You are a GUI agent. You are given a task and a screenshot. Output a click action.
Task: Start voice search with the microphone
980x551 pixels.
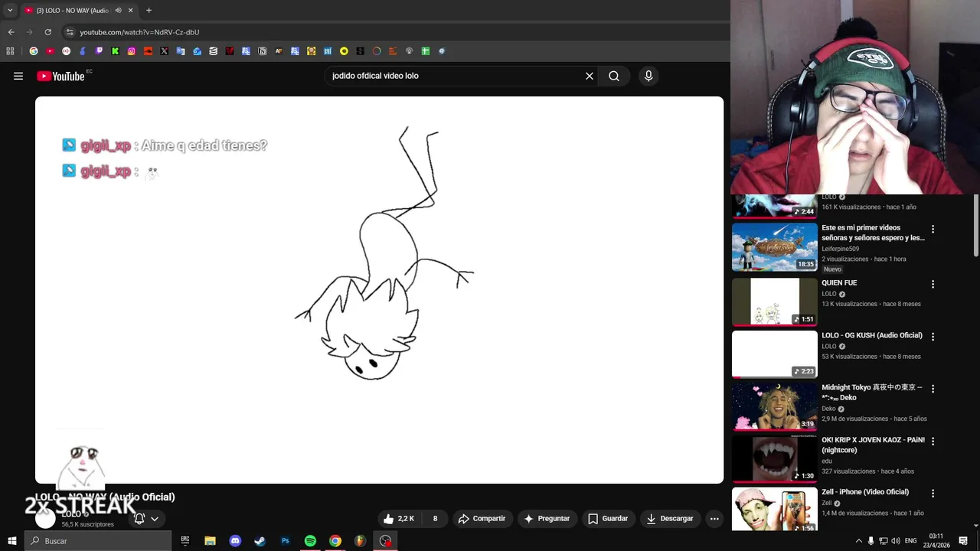(648, 76)
